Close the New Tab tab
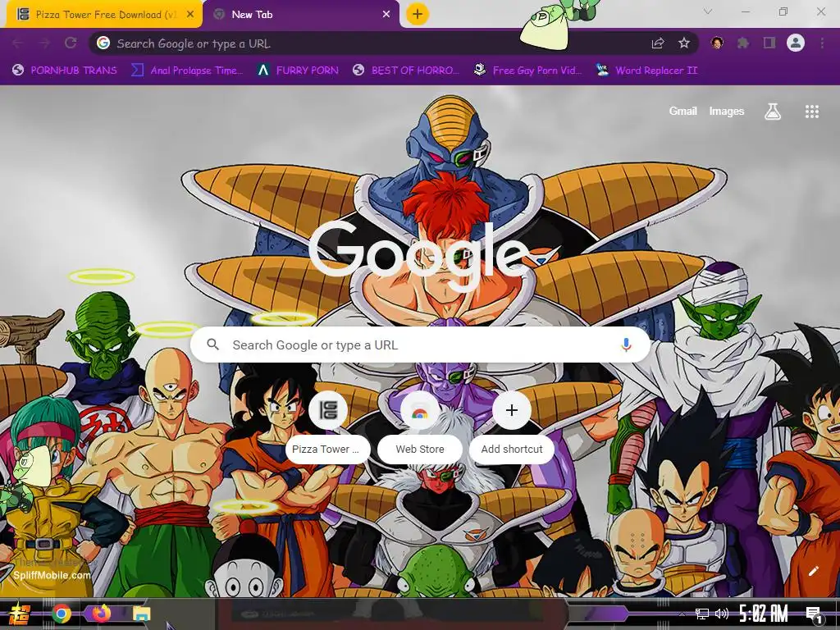Image resolution: width=840 pixels, height=630 pixels. [386, 15]
